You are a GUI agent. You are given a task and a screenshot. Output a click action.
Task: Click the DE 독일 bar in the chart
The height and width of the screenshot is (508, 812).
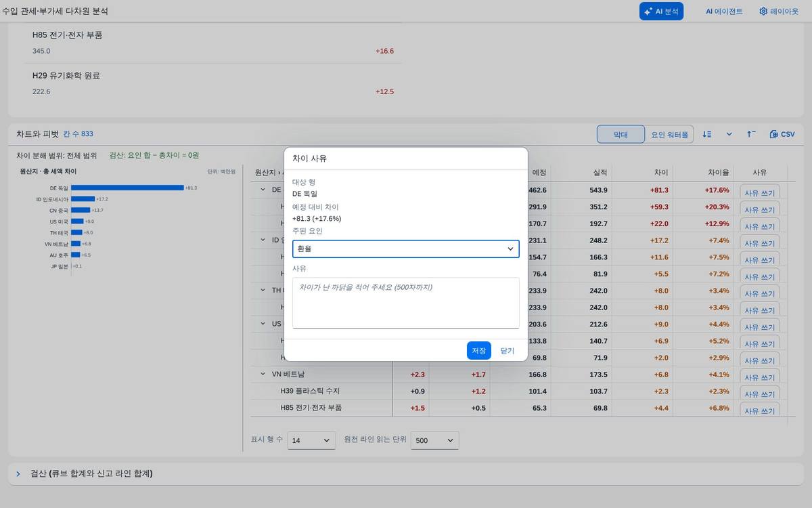point(127,188)
